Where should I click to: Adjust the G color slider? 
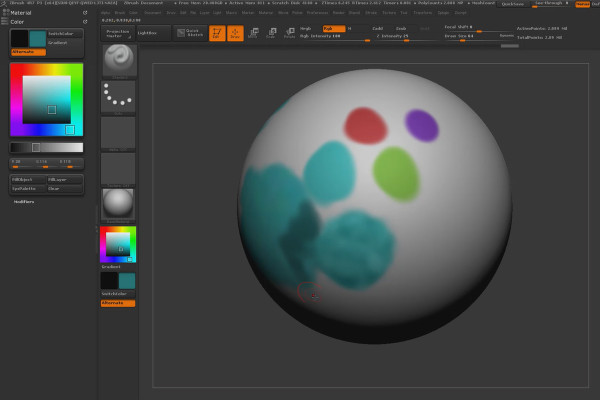[45, 164]
